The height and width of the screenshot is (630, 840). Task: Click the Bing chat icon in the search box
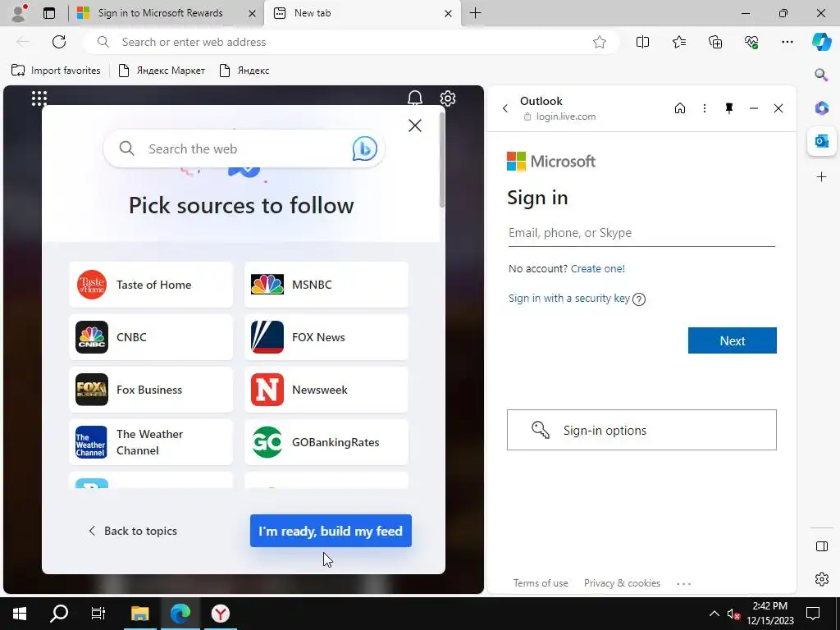pyautogui.click(x=365, y=149)
